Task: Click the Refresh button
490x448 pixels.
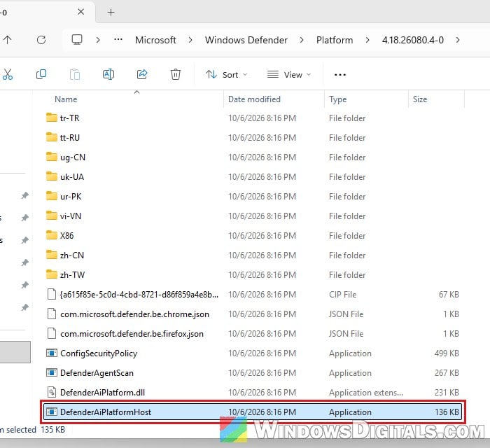Action: point(41,40)
